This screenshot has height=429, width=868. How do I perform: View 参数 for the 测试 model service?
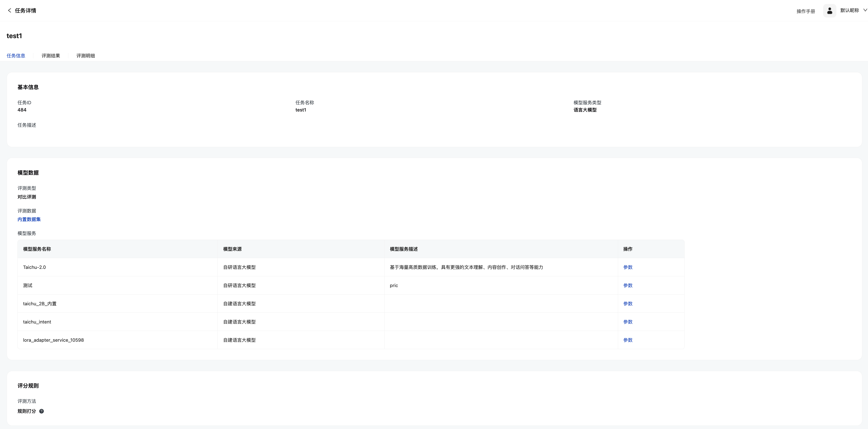[627, 285]
